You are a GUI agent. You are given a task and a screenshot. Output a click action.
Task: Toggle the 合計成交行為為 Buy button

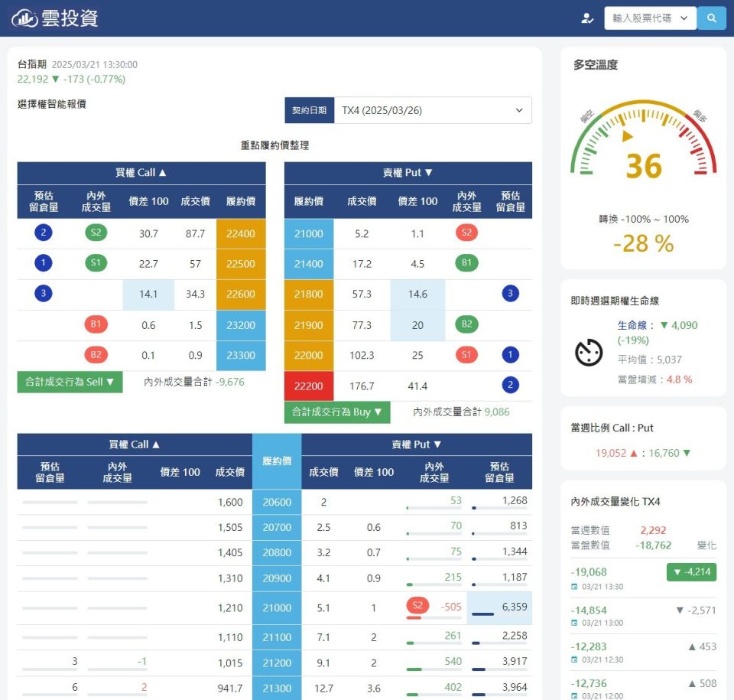pyautogui.click(x=337, y=412)
